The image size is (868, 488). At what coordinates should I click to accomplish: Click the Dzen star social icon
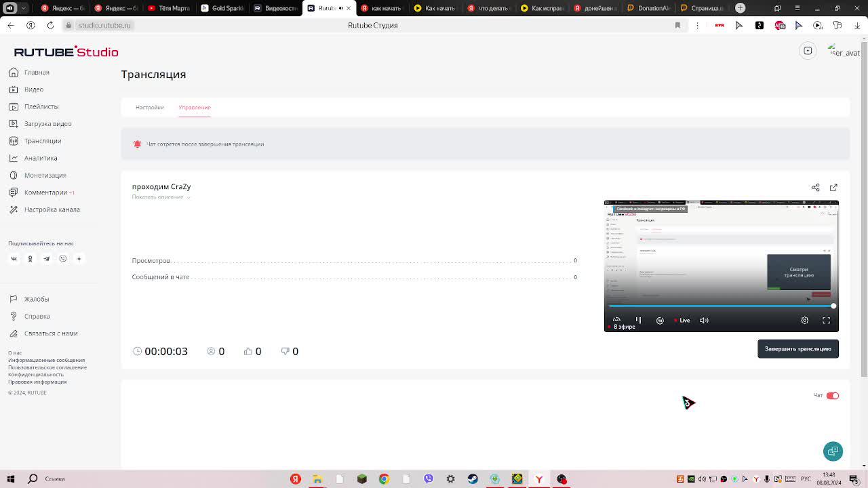[79, 258]
